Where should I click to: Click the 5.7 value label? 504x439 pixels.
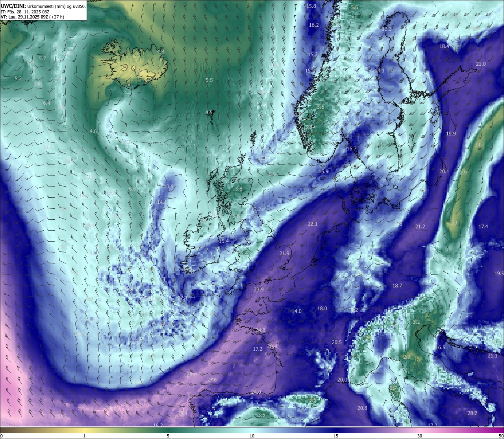point(43,58)
